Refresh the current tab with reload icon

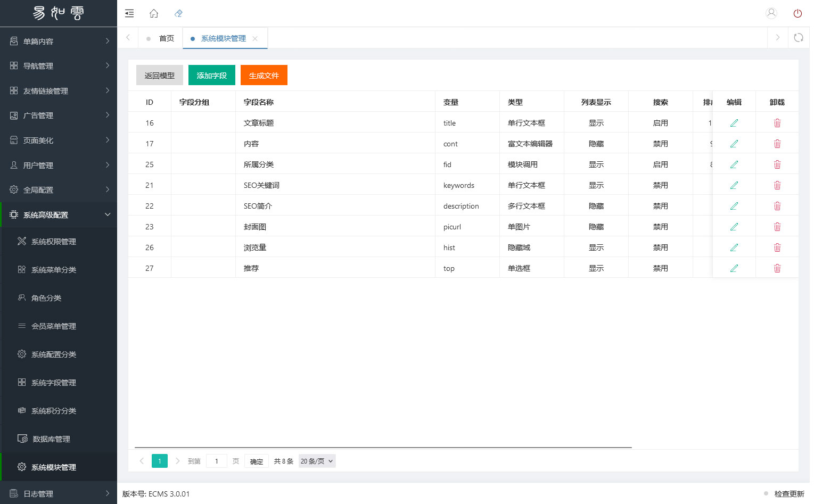pyautogui.click(x=798, y=38)
